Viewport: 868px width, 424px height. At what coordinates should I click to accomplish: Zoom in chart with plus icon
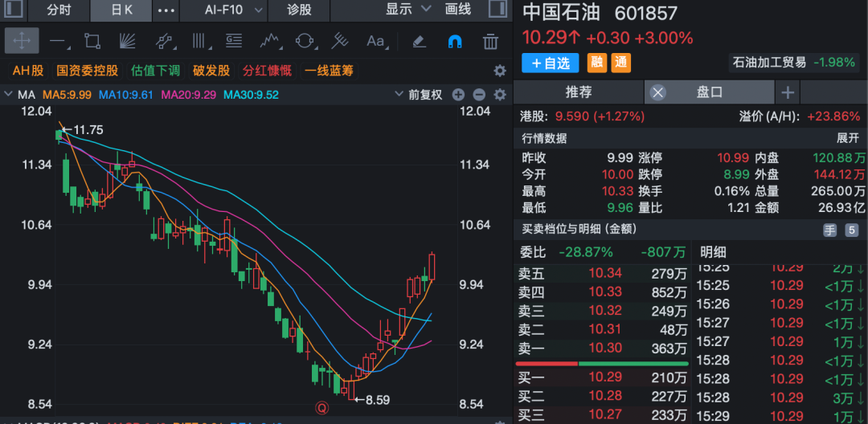coord(458,95)
